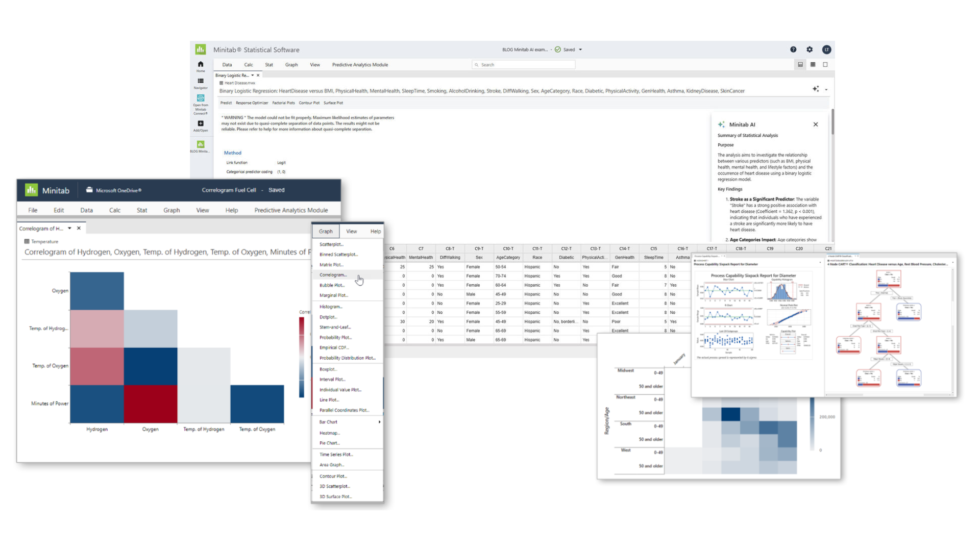Choose Time Series Plot... from the Graph menu

coord(347,455)
